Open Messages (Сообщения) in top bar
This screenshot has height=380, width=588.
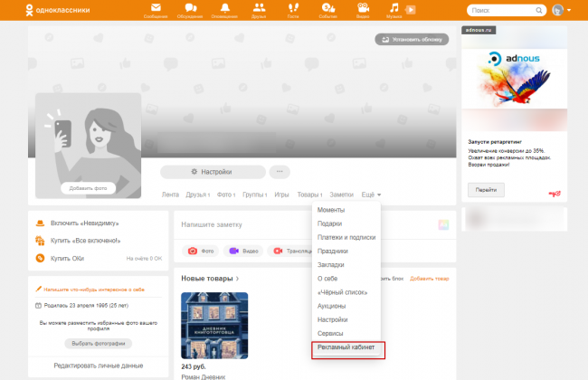point(156,10)
